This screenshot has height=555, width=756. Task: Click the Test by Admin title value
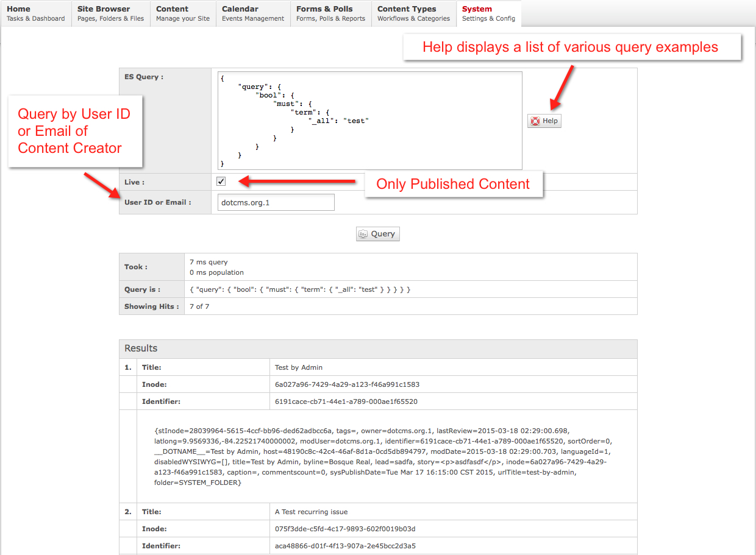click(299, 367)
